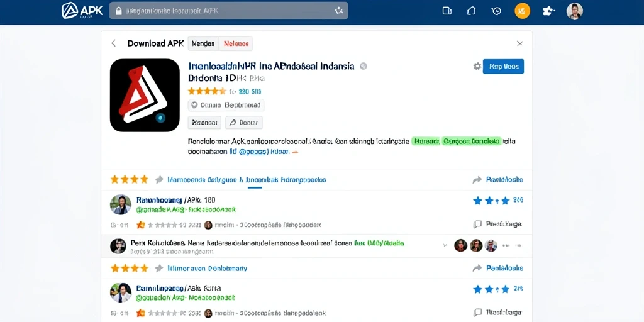
Task: Click the Pantlaoke share arrow link
Action: click(x=498, y=179)
